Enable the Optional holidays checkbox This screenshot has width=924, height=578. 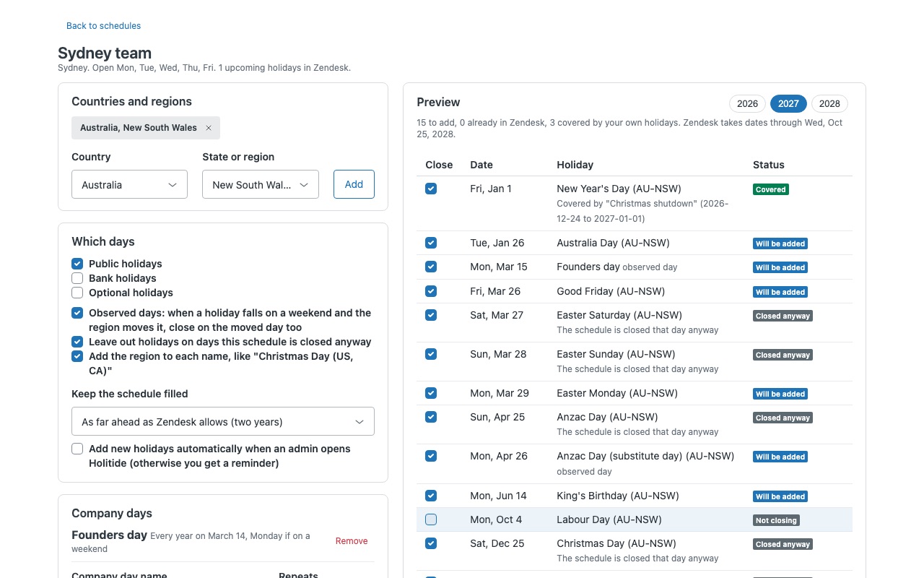[77, 293]
